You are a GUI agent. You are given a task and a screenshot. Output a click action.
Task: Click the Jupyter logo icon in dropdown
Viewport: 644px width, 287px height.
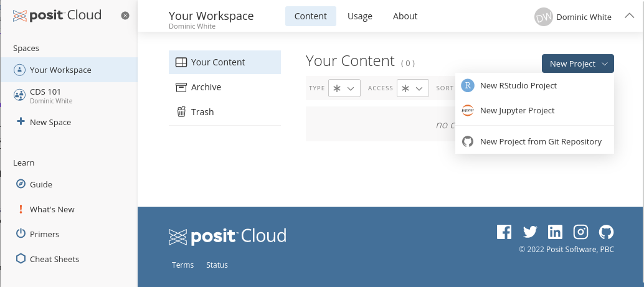pos(467,110)
